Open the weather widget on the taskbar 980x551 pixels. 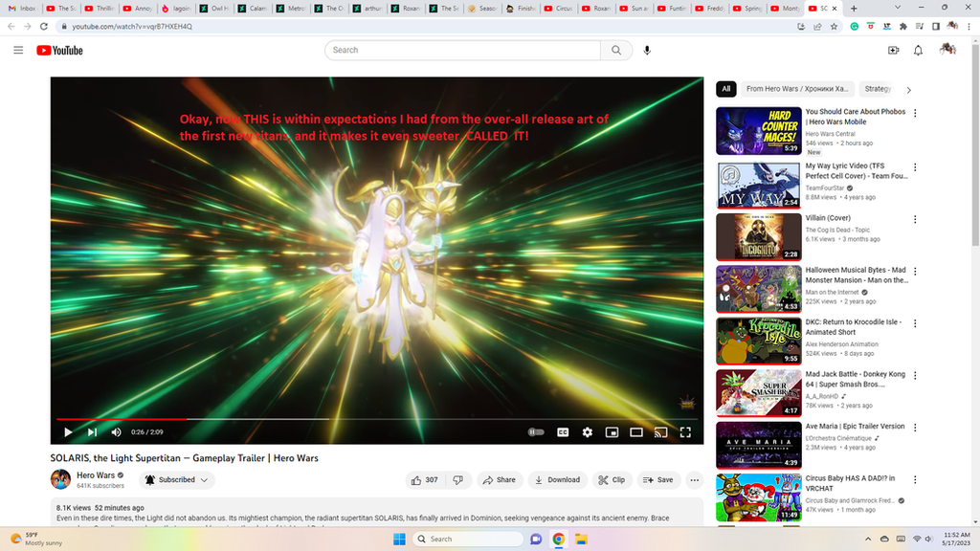click(x=37, y=539)
